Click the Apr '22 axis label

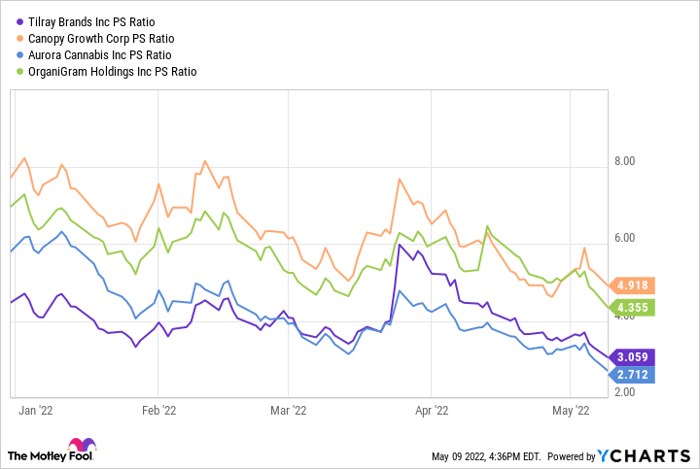pyautogui.click(x=431, y=409)
